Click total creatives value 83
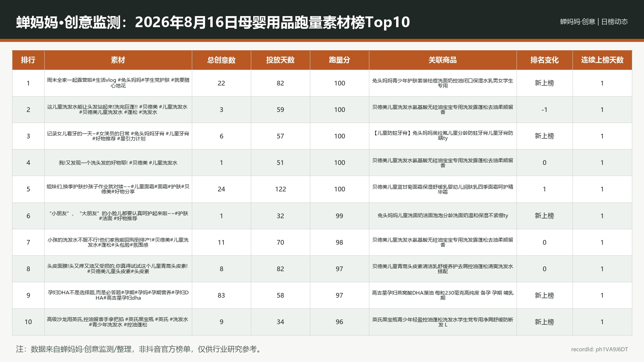Image resolution: width=644 pixels, height=362 pixels. point(221,295)
